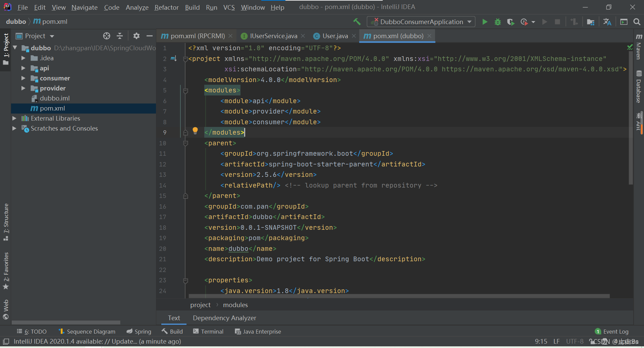Expand Scratches and Consoles node

[x=14, y=128]
